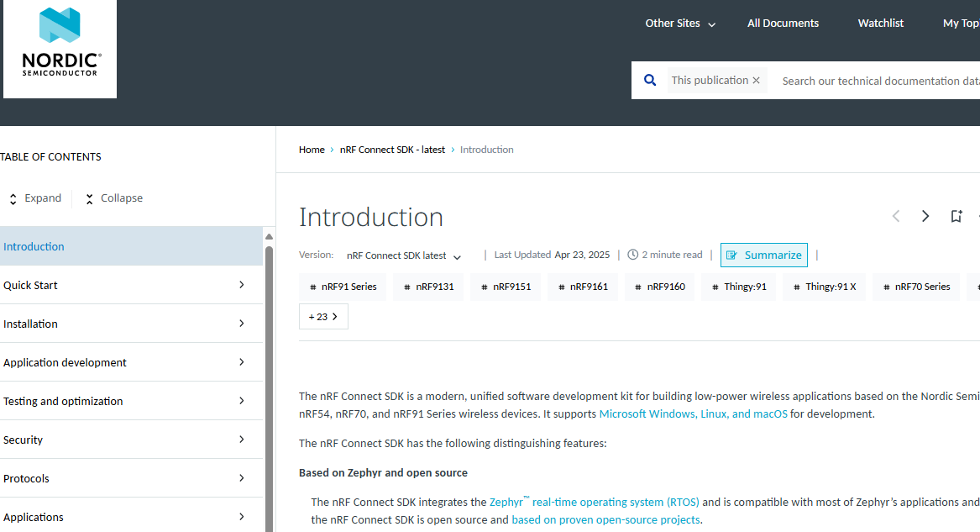Expand all table of contents entries

[x=35, y=198]
